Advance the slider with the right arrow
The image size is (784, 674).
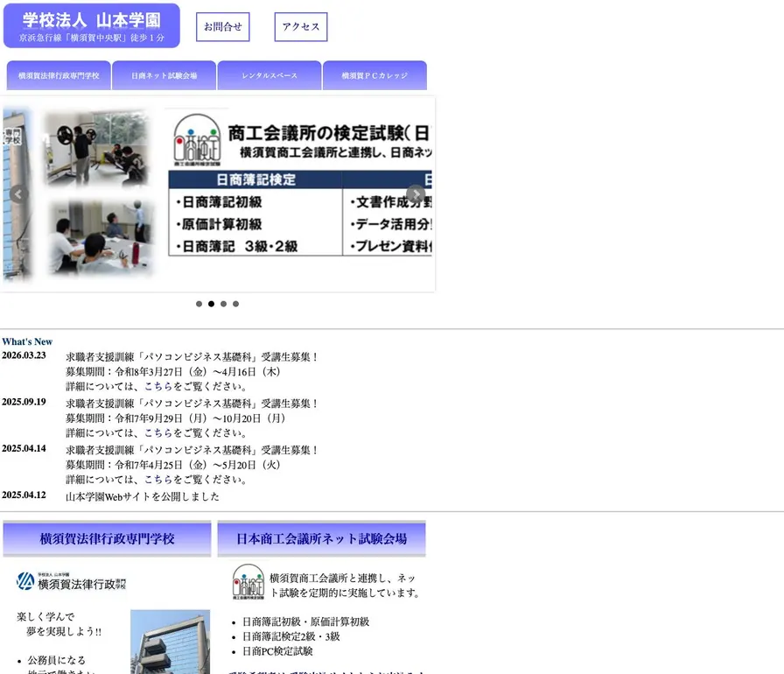pos(416,194)
